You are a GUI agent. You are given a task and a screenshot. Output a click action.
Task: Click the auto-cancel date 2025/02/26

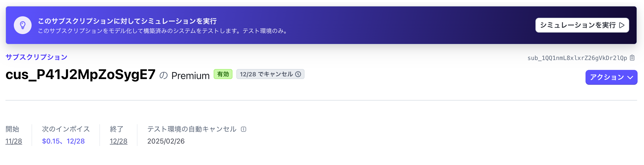tap(166, 141)
